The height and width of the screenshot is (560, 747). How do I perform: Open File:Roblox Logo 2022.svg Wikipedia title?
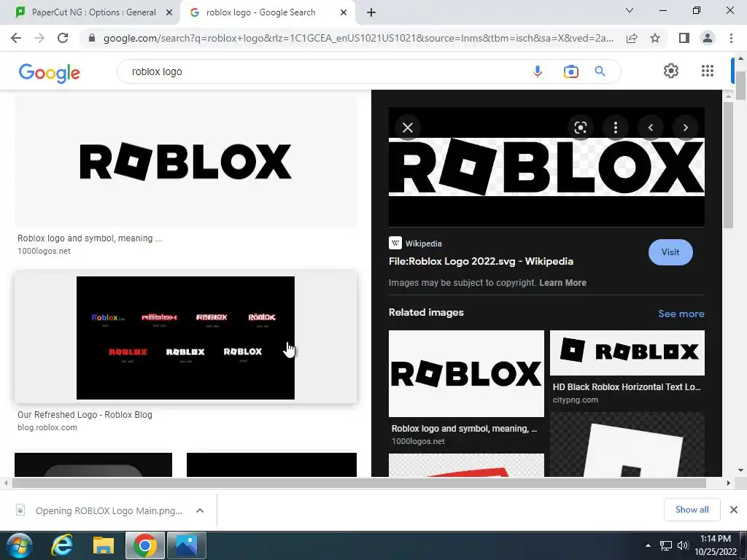[481, 262]
